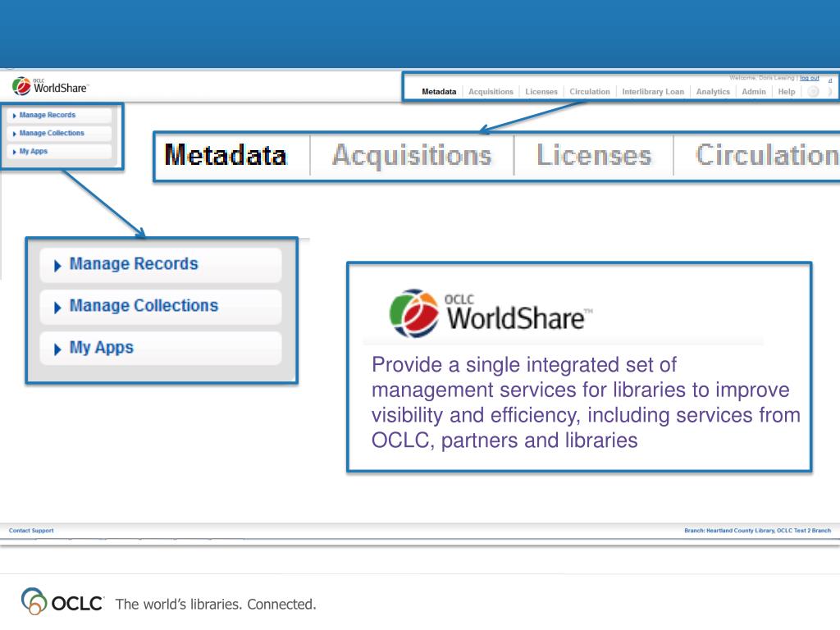This screenshot has width=840, height=630.
Task: Switch to the Analytics tab
Action: coord(713,92)
